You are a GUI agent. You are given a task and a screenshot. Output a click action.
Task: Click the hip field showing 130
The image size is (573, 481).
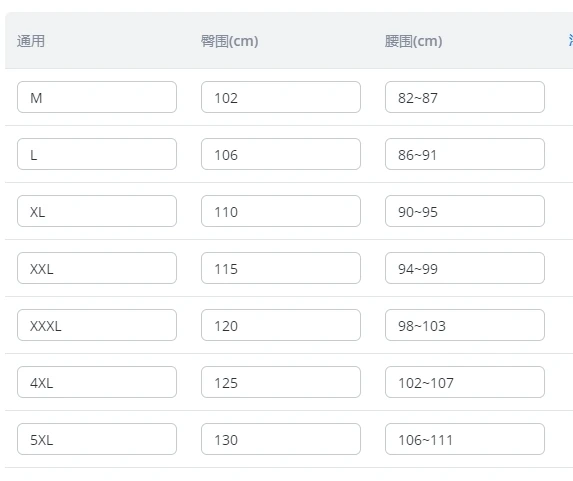pos(281,439)
